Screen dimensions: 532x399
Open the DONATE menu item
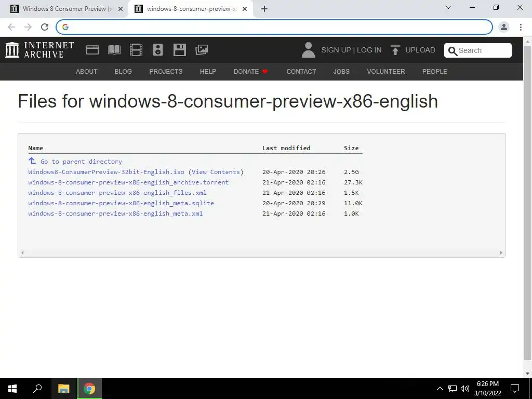[246, 72]
